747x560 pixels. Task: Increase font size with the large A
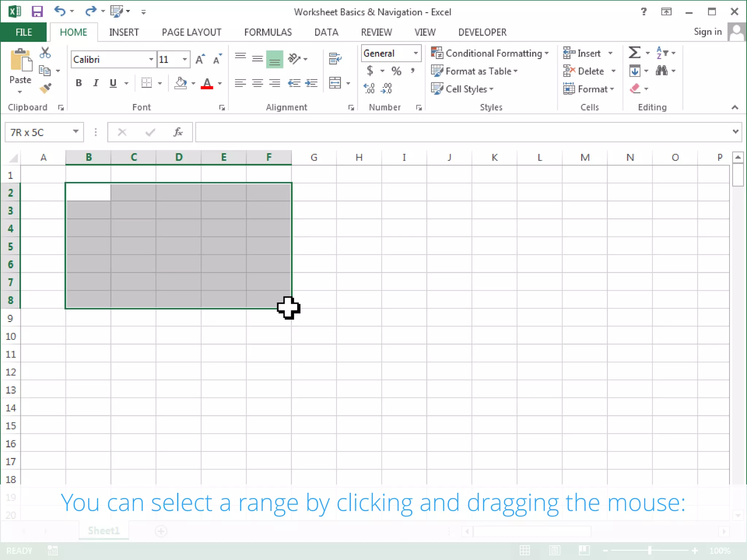pos(200,59)
